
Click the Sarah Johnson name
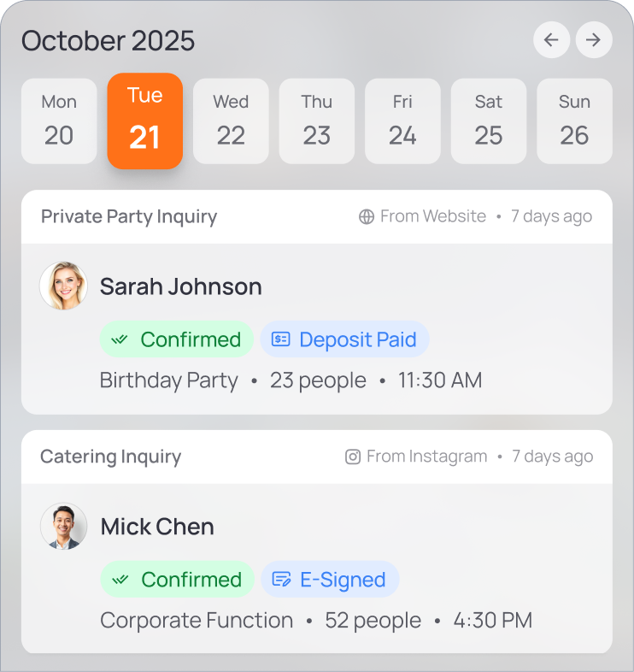point(181,286)
